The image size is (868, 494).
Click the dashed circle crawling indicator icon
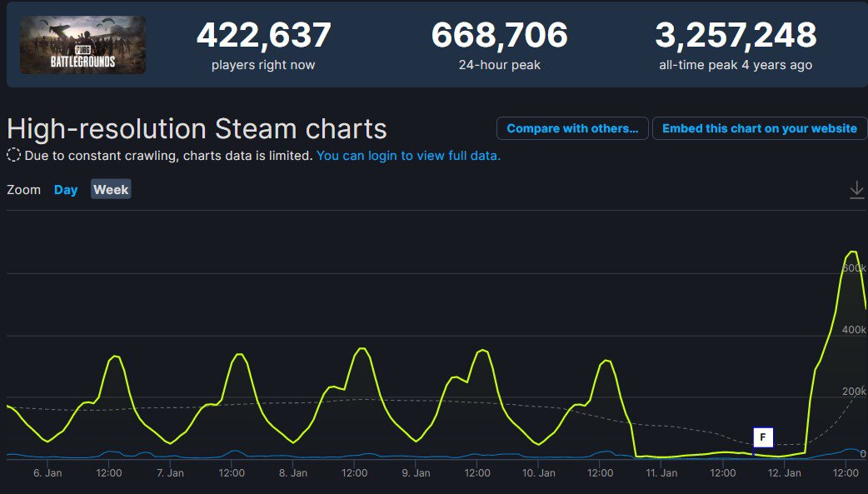pyautogui.click(x=14, y=155)
